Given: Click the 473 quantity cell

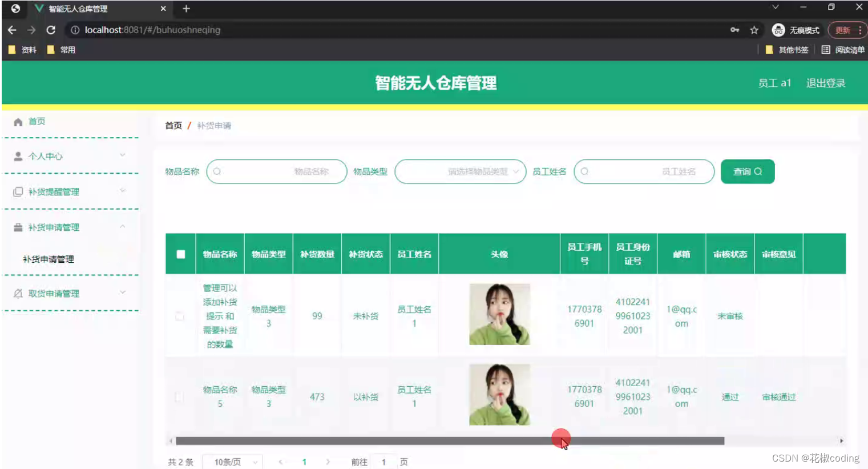Looking at the screenshot, I should click(x=317, y=397).
